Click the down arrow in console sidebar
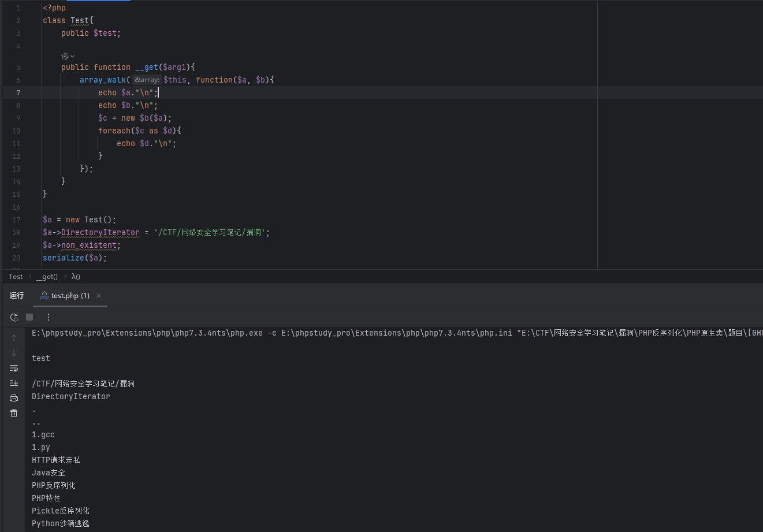The height and width of the screenshot is (532, 763). click(x=14, y=353)
